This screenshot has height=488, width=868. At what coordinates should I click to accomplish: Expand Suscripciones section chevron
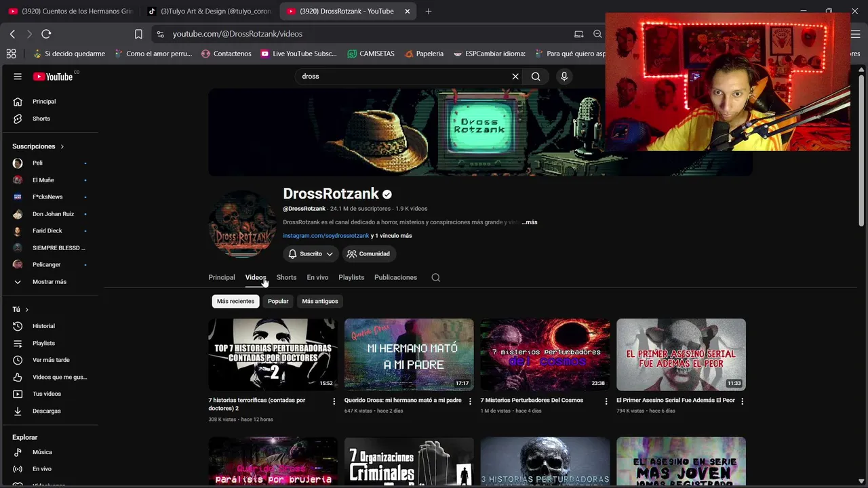[x=62, y=146]
